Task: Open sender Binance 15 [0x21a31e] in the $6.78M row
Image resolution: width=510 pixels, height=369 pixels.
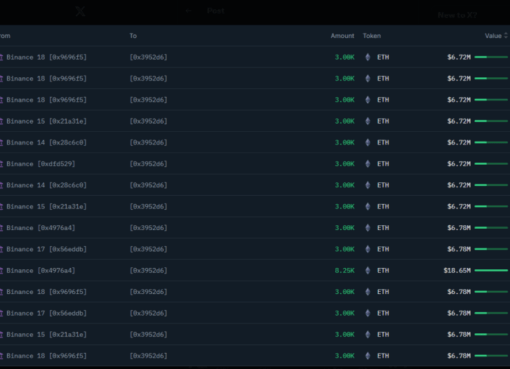Action: (46, 334)
